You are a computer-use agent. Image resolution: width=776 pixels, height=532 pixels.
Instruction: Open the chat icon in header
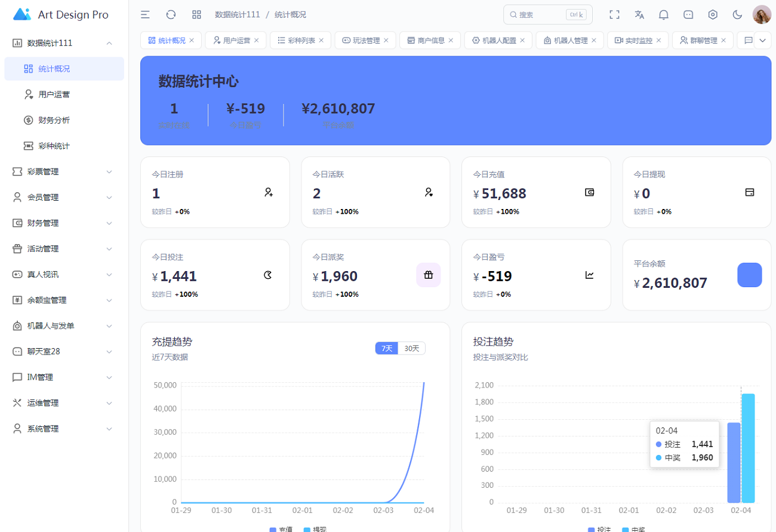(x=688, y=14)
